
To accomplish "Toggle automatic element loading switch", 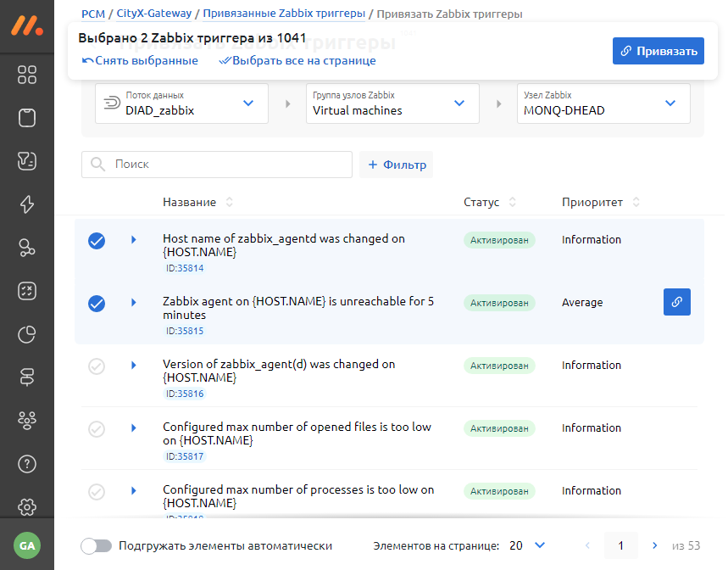I will [96, 545].
